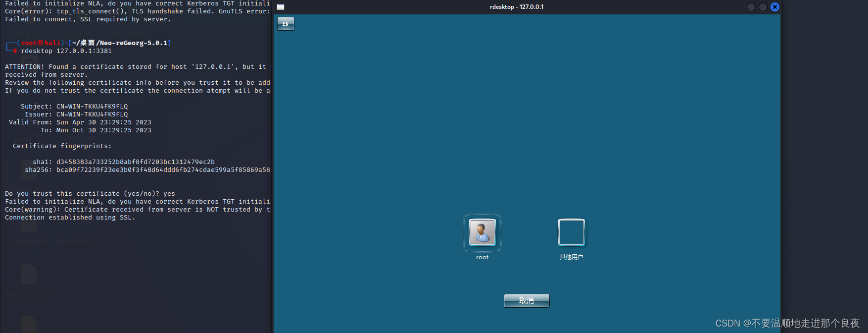The image size is (868, 333).
Task: Click the 'Issuer: CN=WIN-TKKU4FK9FLQ' line
Action: pos(76,114)
